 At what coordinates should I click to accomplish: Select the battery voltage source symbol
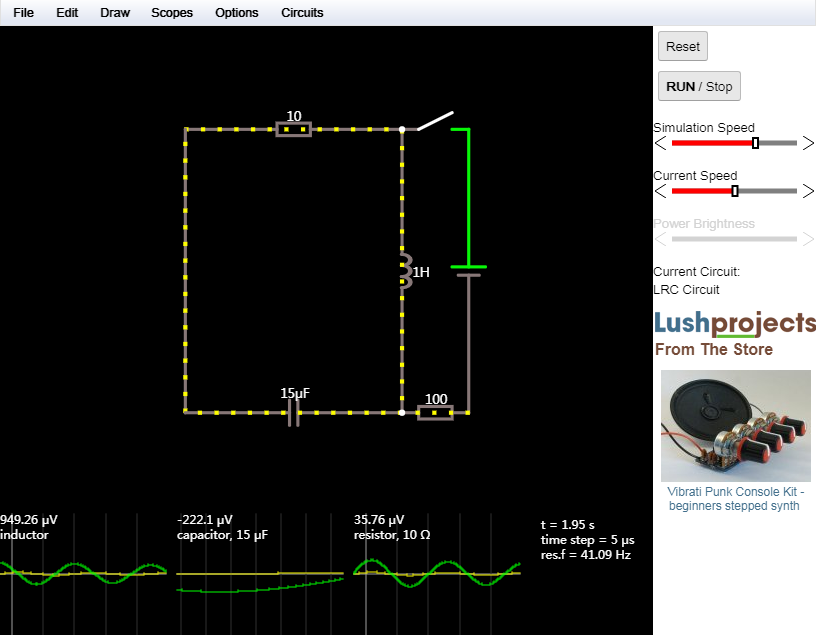(467, 271)
